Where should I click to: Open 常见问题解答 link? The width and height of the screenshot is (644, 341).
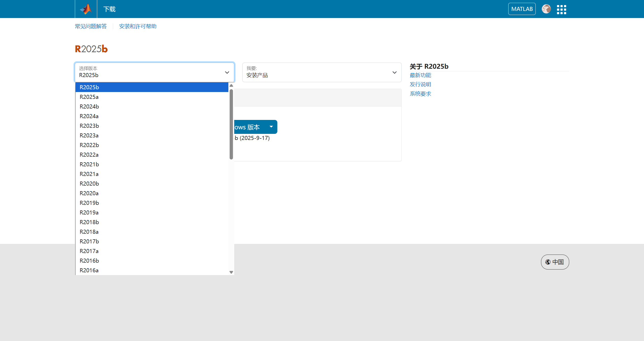91,26
